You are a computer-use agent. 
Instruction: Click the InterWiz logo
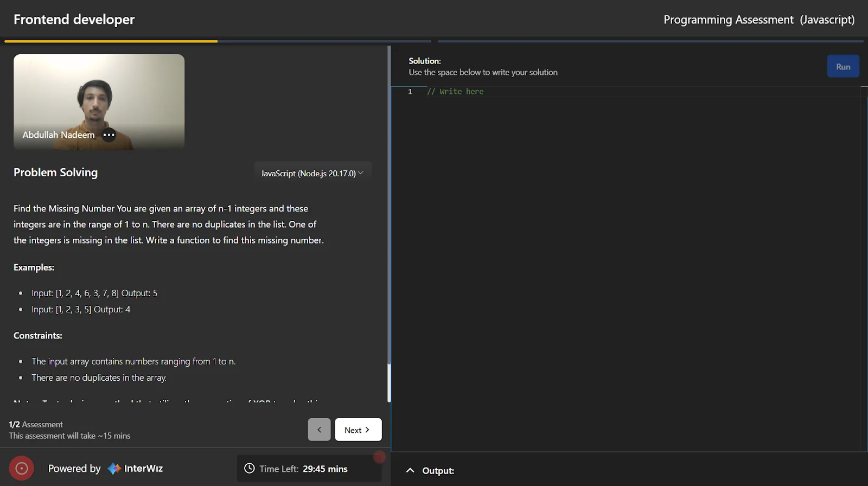click(135, 469)
